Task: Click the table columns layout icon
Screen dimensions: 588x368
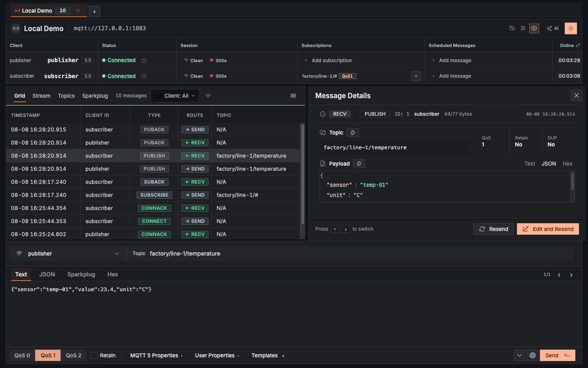Action: [x=293, y=96]
